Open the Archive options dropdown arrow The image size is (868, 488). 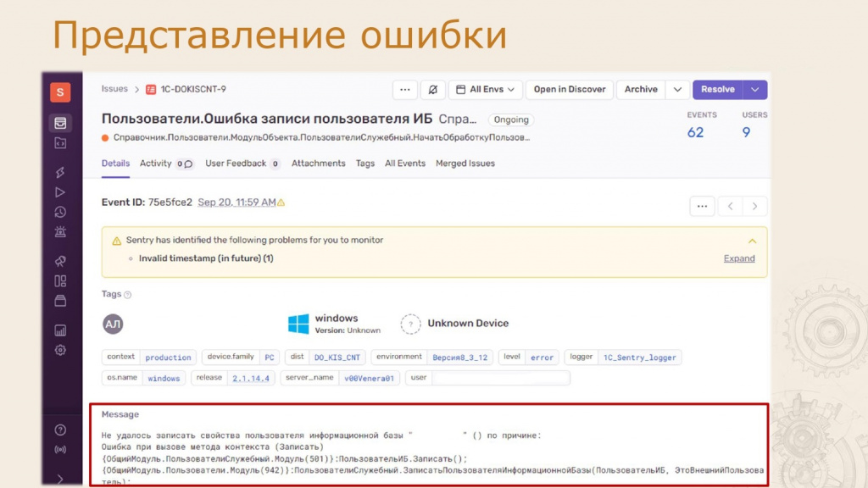tap(677, 90)
